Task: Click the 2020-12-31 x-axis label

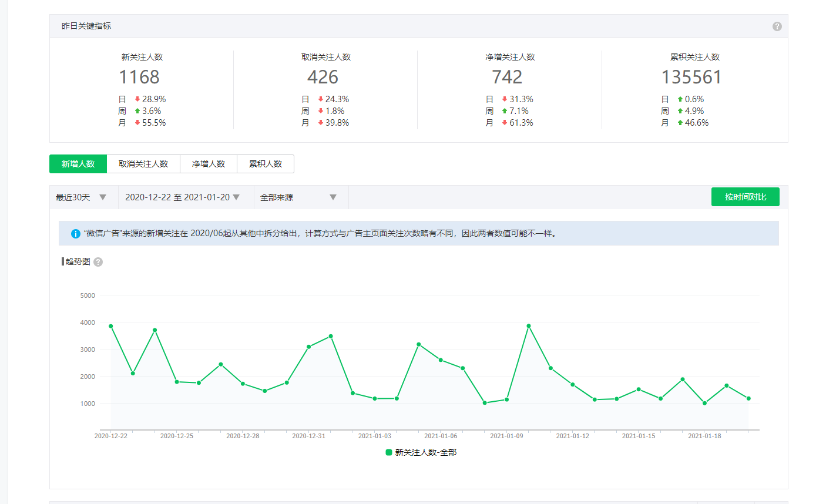Action: point(308,436)
